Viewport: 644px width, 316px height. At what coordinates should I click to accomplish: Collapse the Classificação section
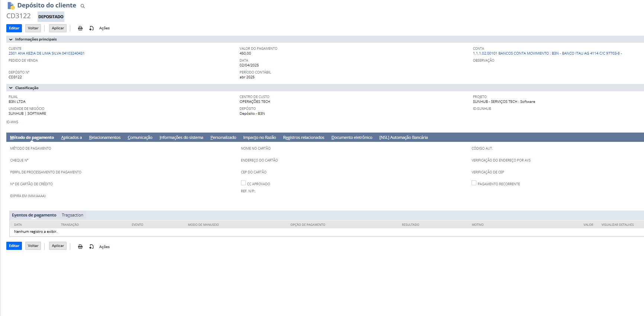[11, 88]
